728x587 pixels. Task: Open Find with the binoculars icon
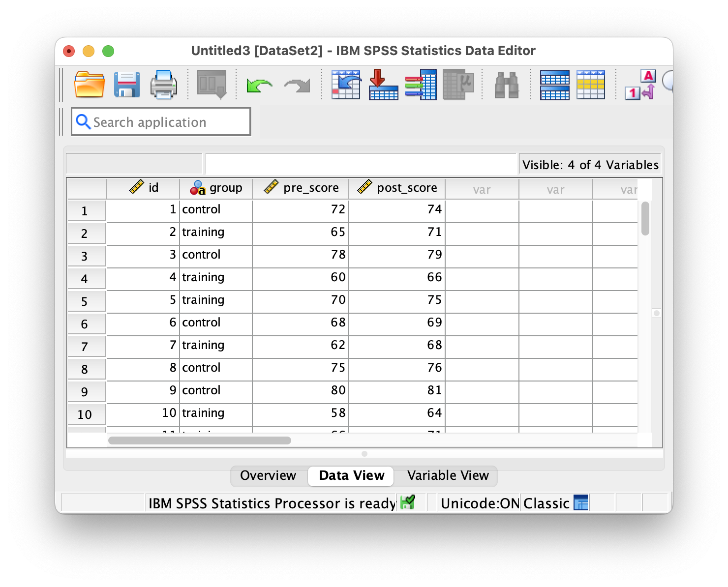click(506, 85)
